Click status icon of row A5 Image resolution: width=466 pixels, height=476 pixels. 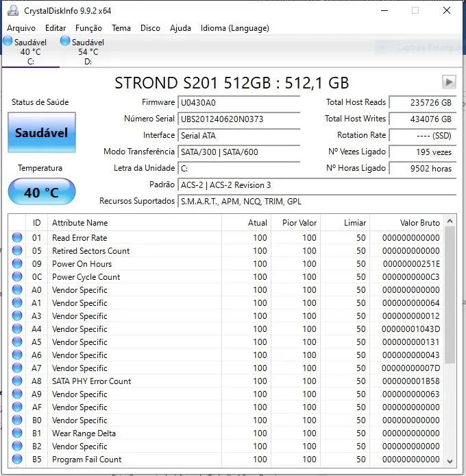(x=17, y=342)
